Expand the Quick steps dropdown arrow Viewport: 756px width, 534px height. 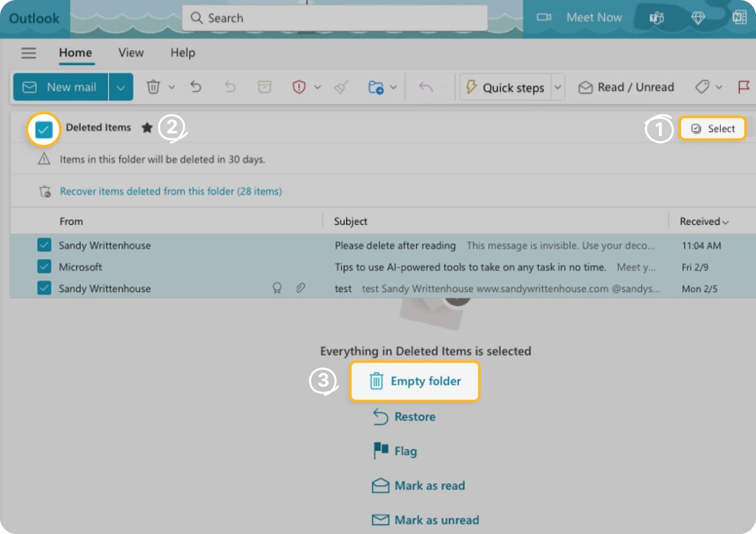tap(558, 87)
